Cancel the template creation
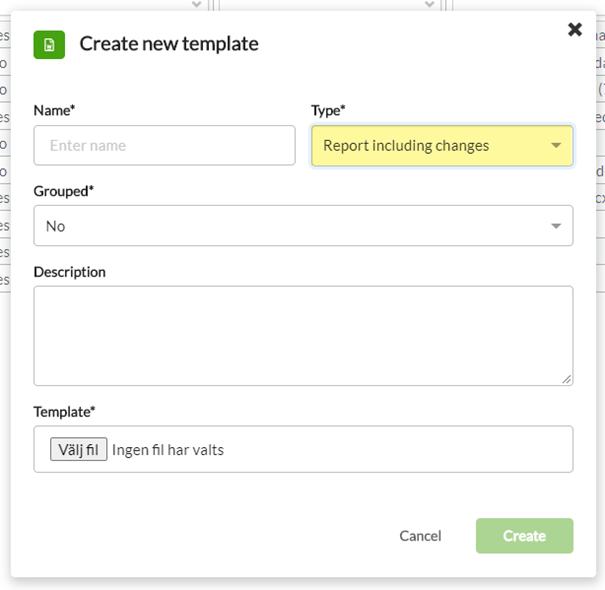This screenshot has width=605, height=590. (x=420, y=536)
